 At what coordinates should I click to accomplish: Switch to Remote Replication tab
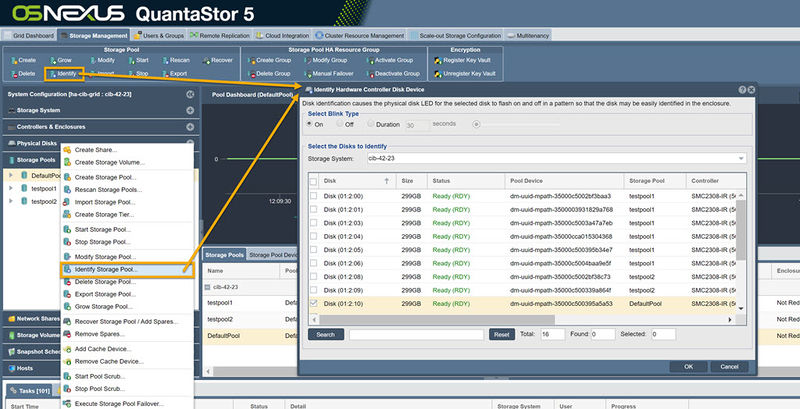pos(219,36)
